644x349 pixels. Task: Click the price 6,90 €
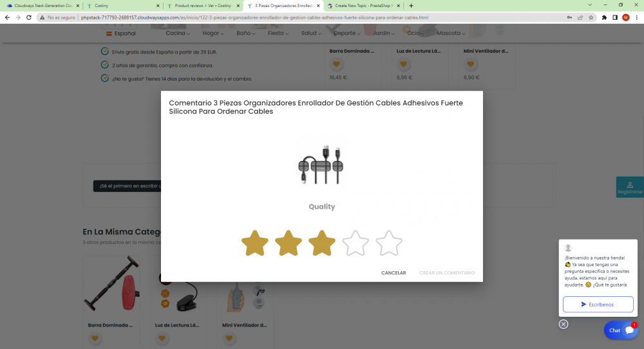pos(471,77)
